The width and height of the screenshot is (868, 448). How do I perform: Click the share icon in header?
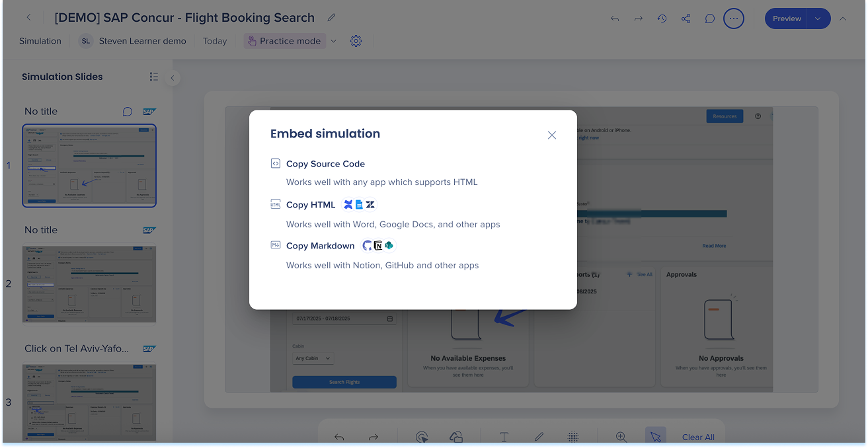[x=686, y=19]
